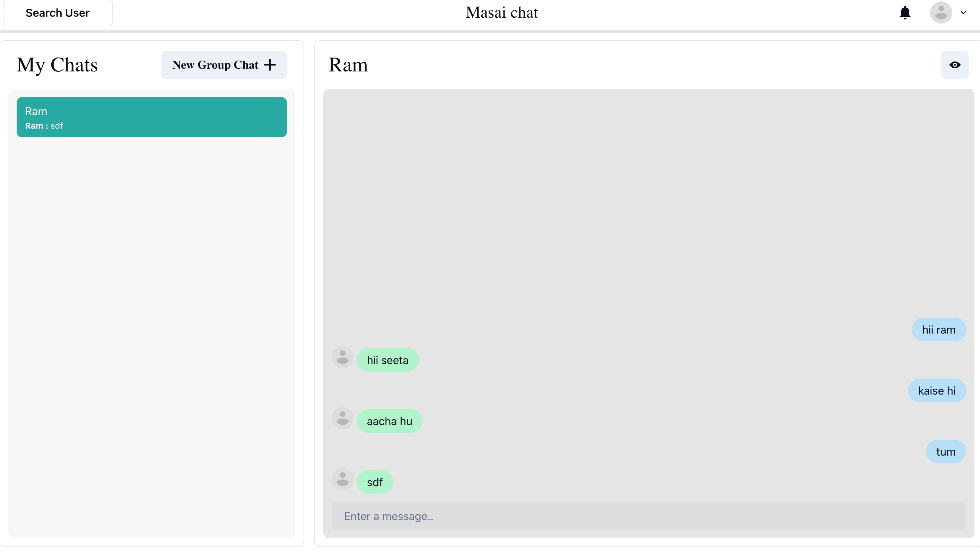Viewport: 980px width, 552px height.
Task: Click the Masai chat title
Action: click(501, 12)
